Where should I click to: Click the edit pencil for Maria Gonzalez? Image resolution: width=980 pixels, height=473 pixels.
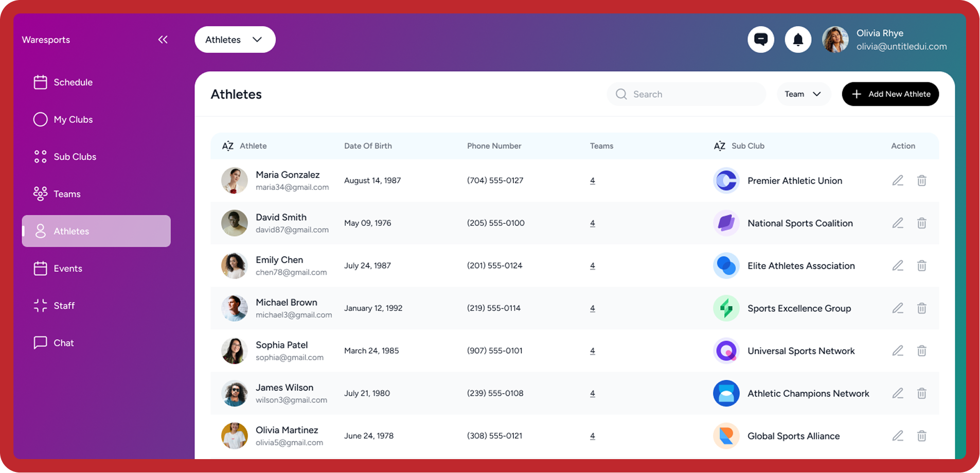(x=897, y=181)
